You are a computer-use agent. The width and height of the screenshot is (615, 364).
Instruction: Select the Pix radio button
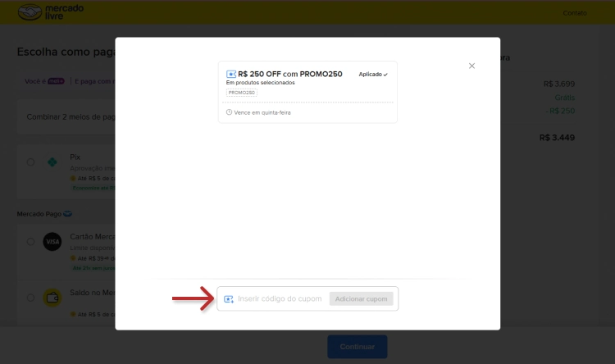point(30,162)
